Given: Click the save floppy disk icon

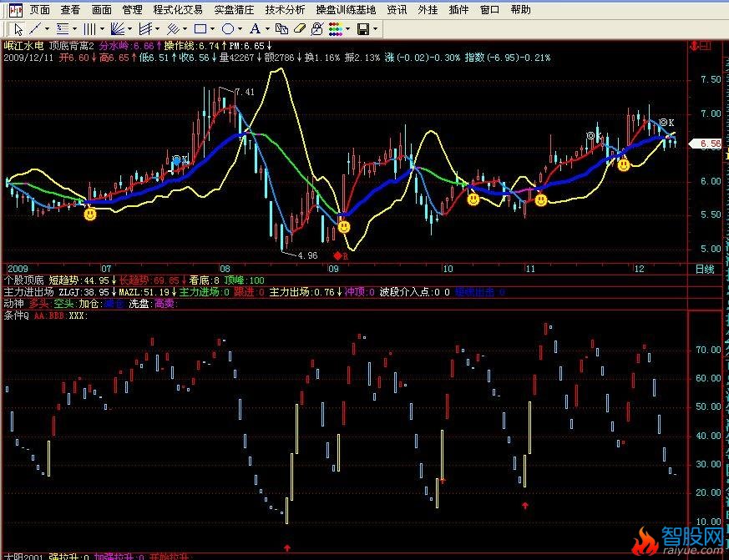Looking at the screenshot, I should click(x=363, y=29).
